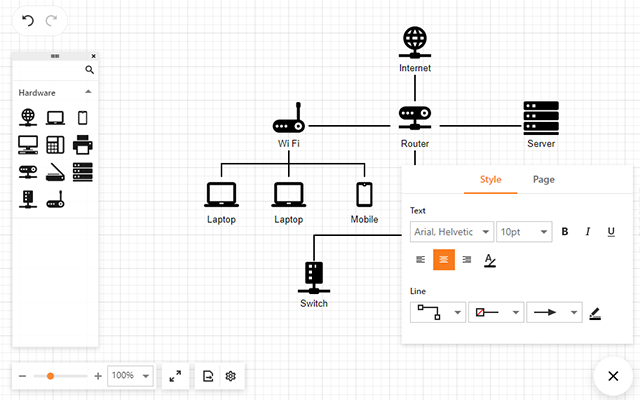Pick the Server rack shape in toolbox

coord(82,172)
